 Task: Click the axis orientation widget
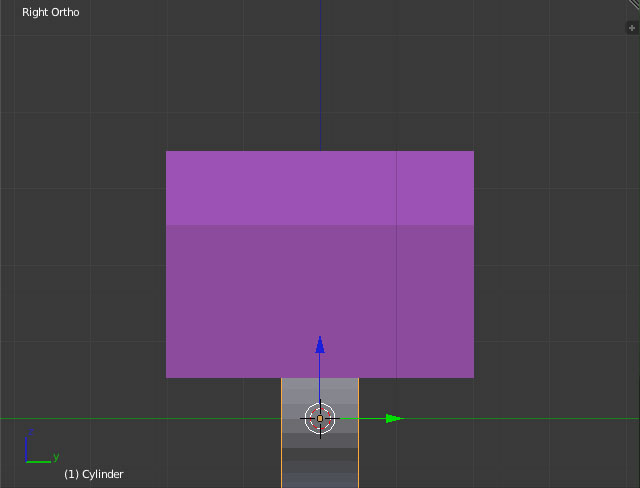tap(38, 451)
